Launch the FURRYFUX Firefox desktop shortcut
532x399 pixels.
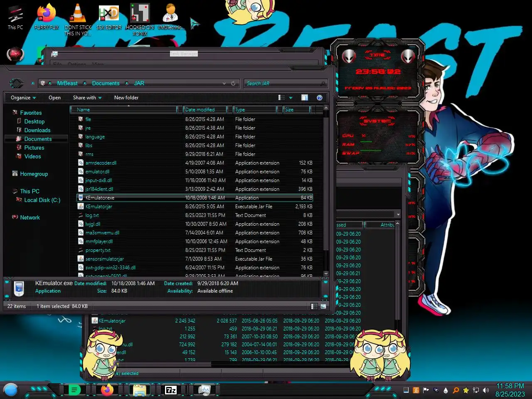[47, 17]
